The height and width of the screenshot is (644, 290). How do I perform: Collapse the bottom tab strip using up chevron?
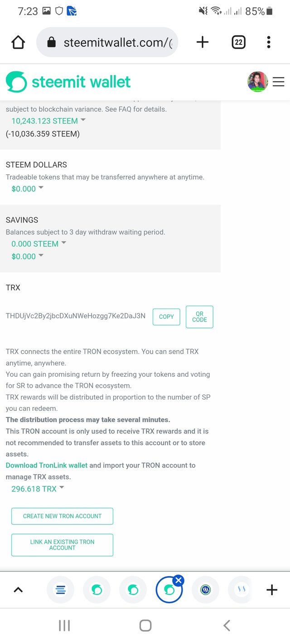(18, 590)
